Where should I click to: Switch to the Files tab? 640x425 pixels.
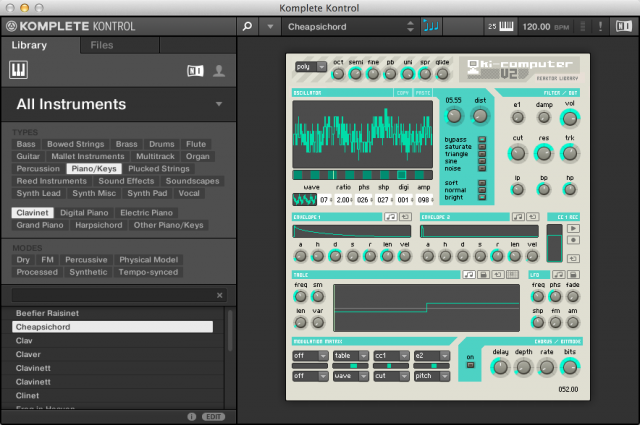[x=101, y=45]
